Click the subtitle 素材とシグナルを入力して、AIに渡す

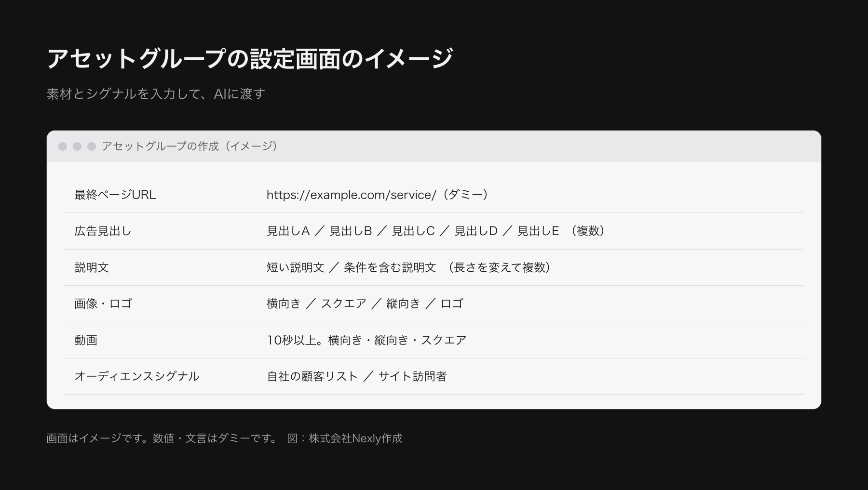click(x=156, y=93)
